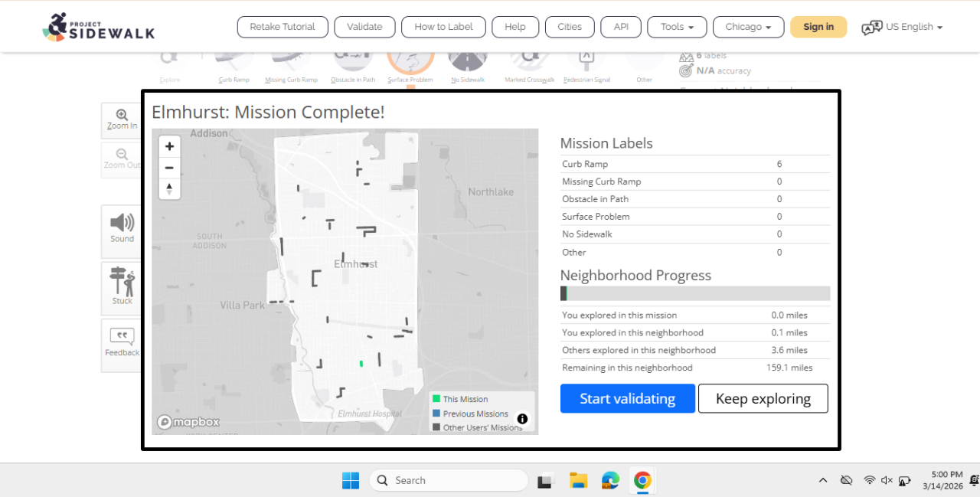This screenshot has height=497, width=980.
Task: Click the Obstacle in Path mission label row
Action: [695, 199]
